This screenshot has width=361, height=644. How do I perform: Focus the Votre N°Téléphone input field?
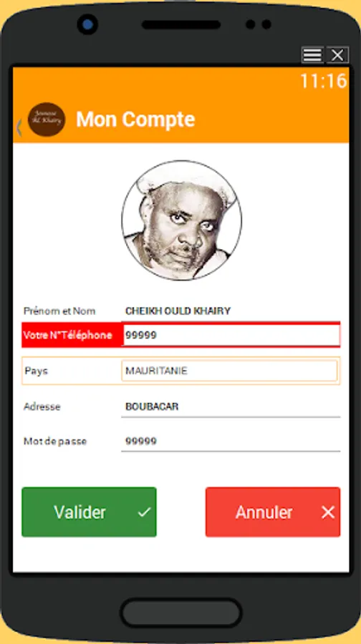pyautogui.click(x=231, y=335)
